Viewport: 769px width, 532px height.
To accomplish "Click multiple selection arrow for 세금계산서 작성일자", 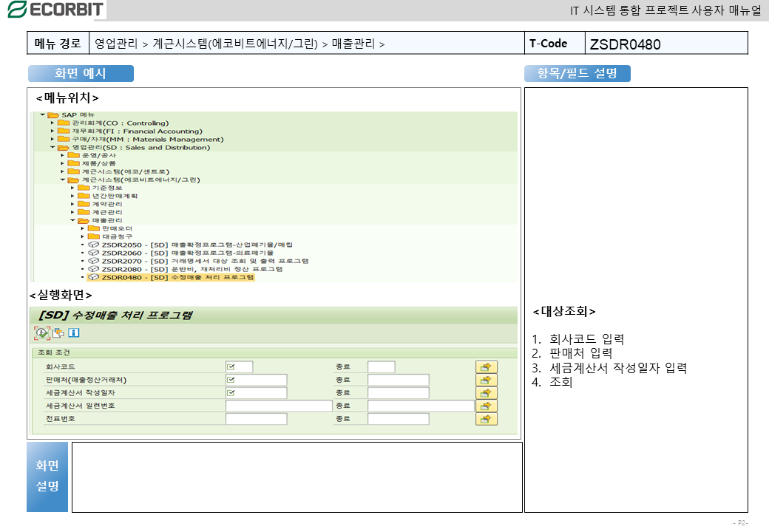I will point(486,393).
